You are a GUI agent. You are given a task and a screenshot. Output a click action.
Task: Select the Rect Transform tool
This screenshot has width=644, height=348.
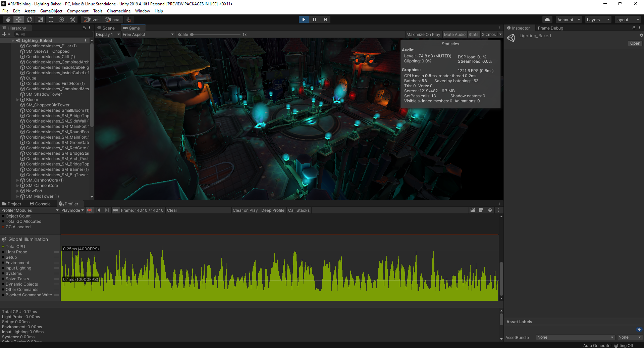coord(51,19)
